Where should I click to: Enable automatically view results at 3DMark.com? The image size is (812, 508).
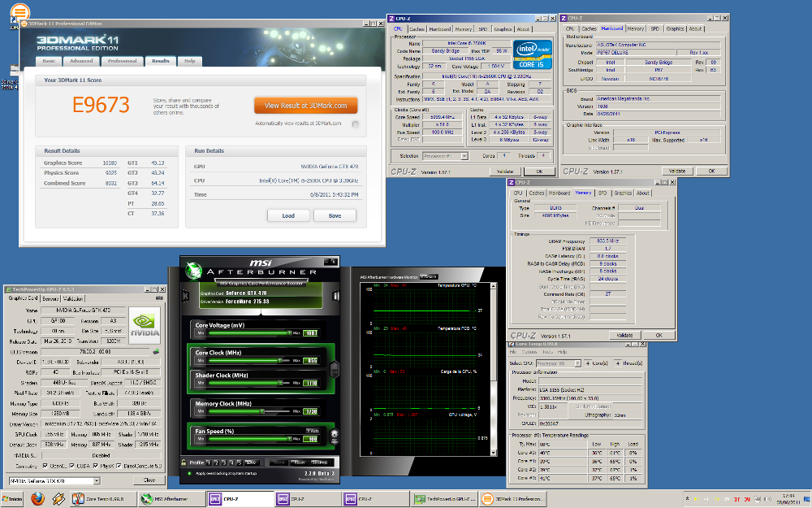click(355, 124)
